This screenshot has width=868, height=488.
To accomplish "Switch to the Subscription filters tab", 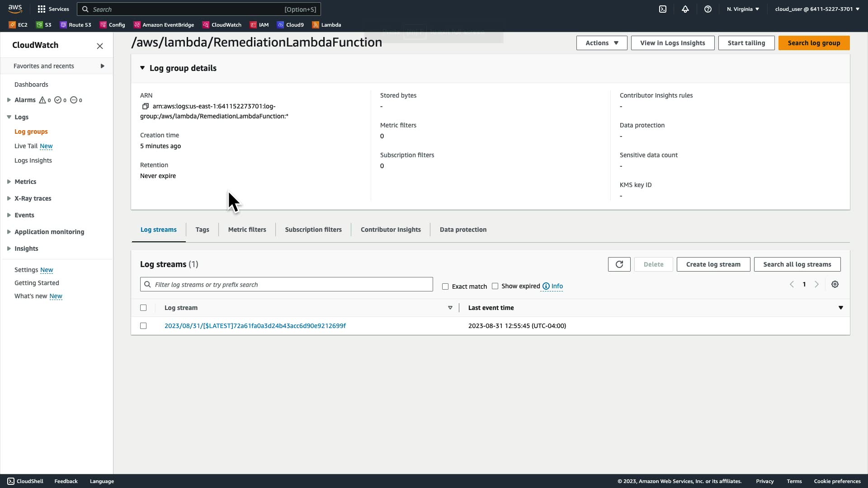I will coord(313,230).
